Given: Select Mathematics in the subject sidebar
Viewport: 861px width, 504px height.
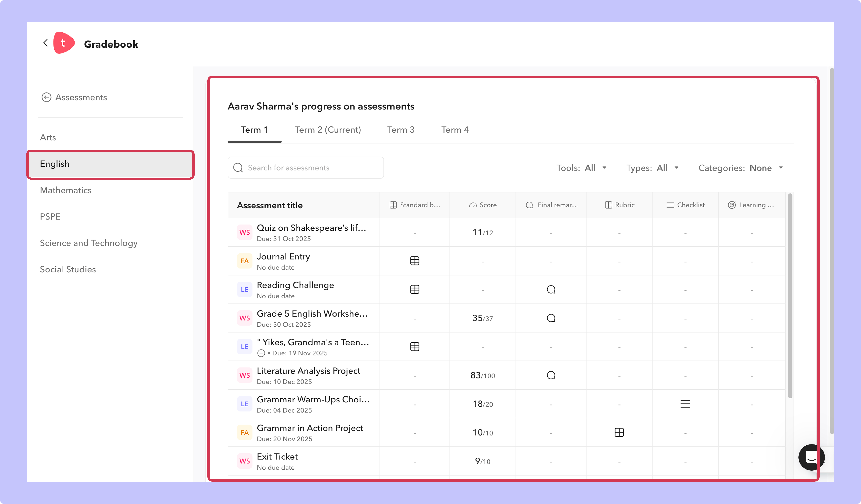Looking at the screenshot, I should pyautogui.click(x=66, y=190).
